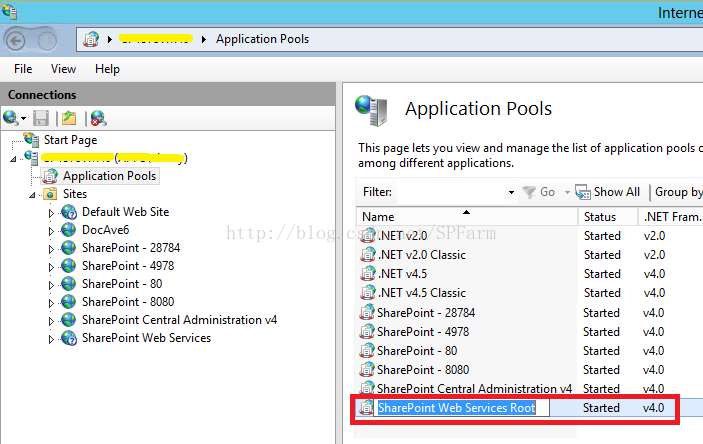This screenshot has height=444, width=703.
Task: Click the SharePoint Central Administration v4 site icon
Action: tap(69, 320)
